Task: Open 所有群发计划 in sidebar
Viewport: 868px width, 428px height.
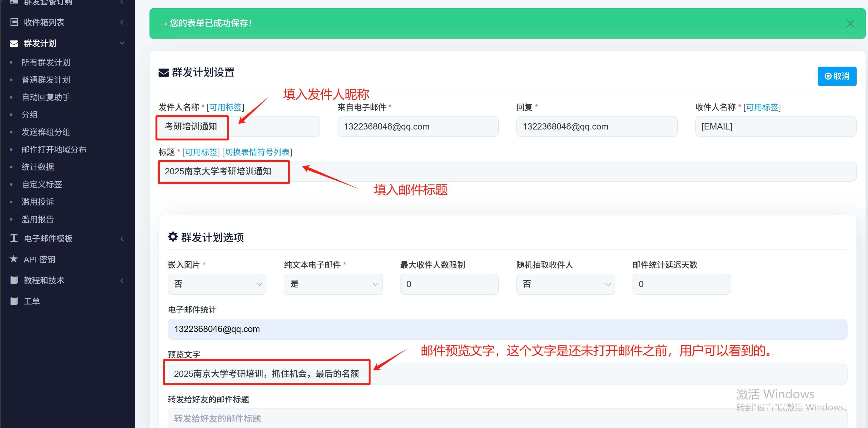Action: (46, 62)
